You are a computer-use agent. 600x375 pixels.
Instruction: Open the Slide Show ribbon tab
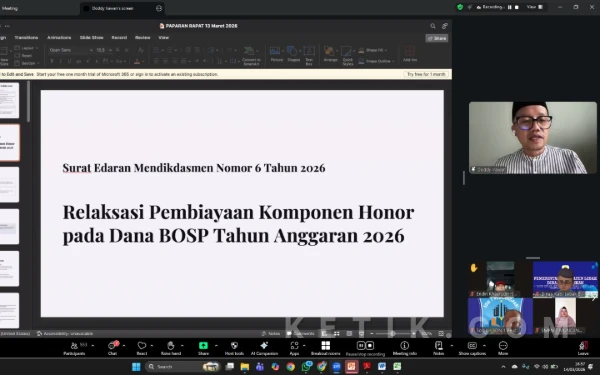pos(91,38)
